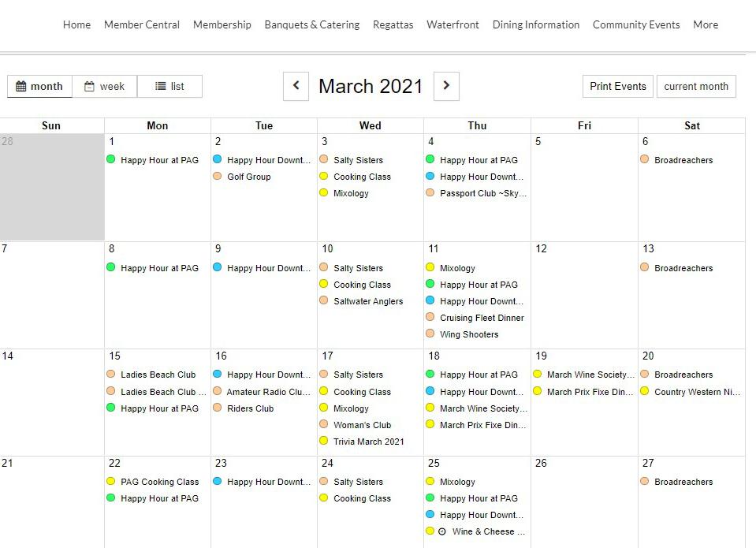Open Dining Information menu item
756x548 pixels.
(x=535, y=24)
